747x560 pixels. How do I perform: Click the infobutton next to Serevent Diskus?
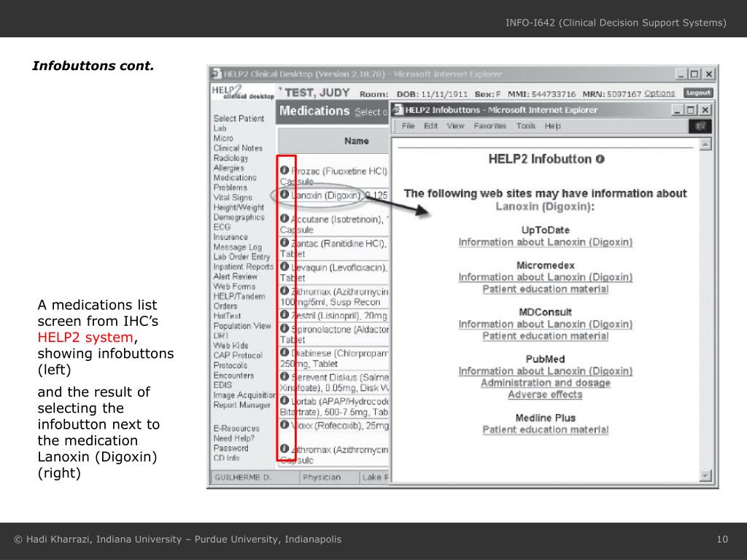click(285, 376)
